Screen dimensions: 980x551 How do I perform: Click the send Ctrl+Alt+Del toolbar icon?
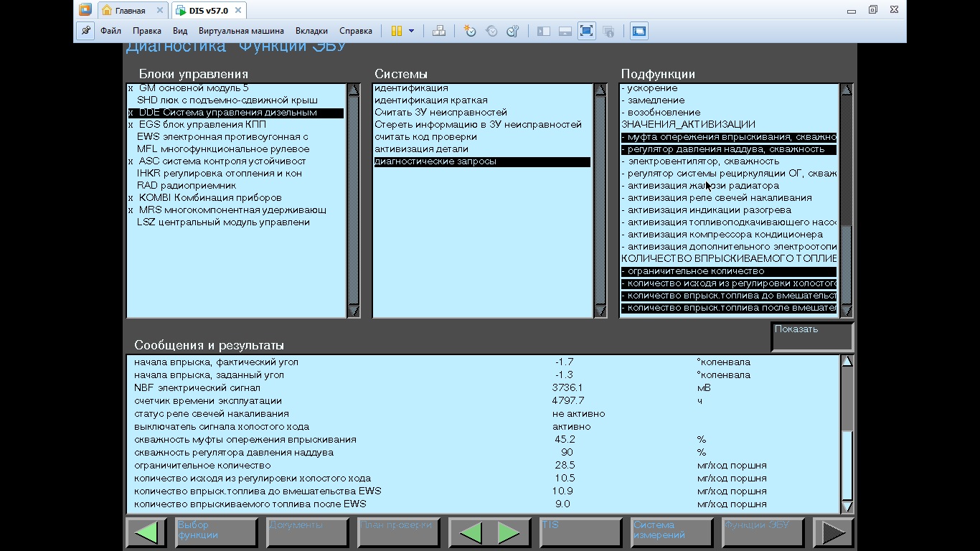click(x=439, y=31)
